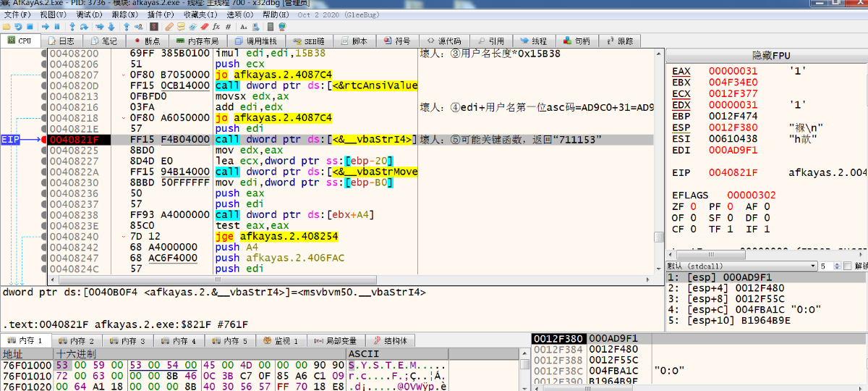Open the 插件(P) menu
The width and height of the screenshot is (868, 391).
tap(161, 14)
